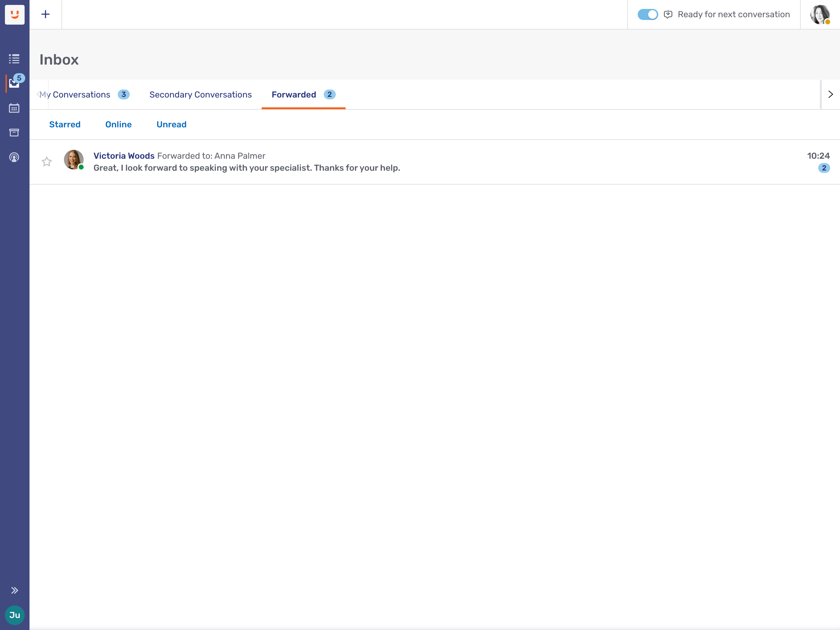The height and width of the screenshot is (630, 840).
Task: Open the conversations list icon at top
Action: (x=14, y=59)
